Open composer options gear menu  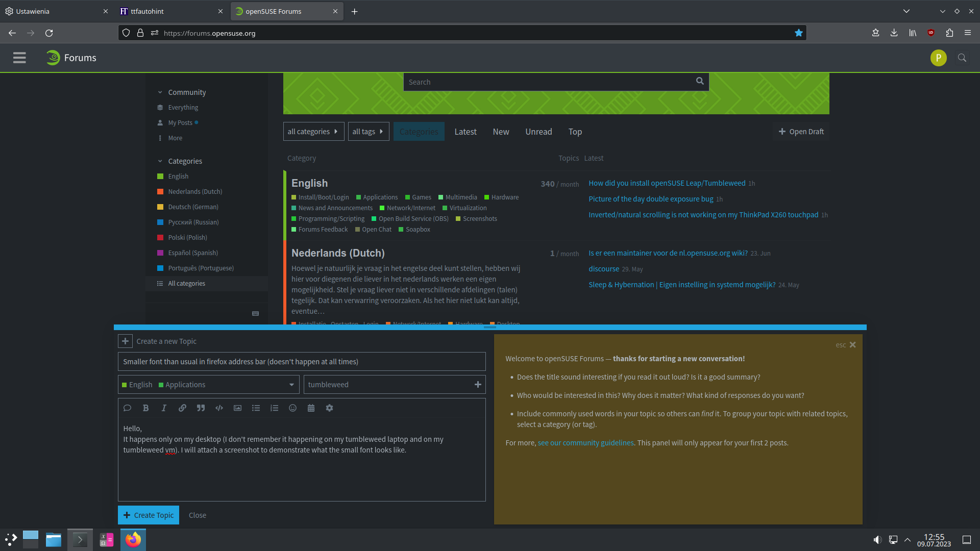tap(329, 408)
